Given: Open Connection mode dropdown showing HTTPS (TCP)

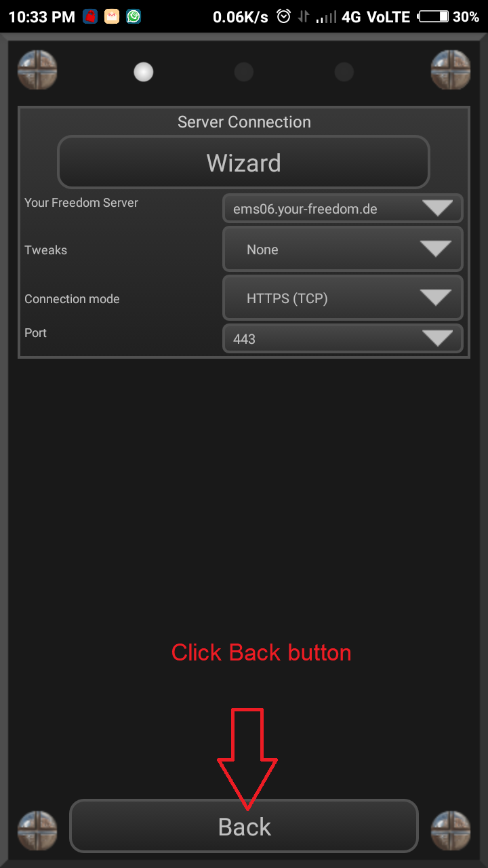Looking at the screenshot, I should pyautogui.click(x=343, y=298).
